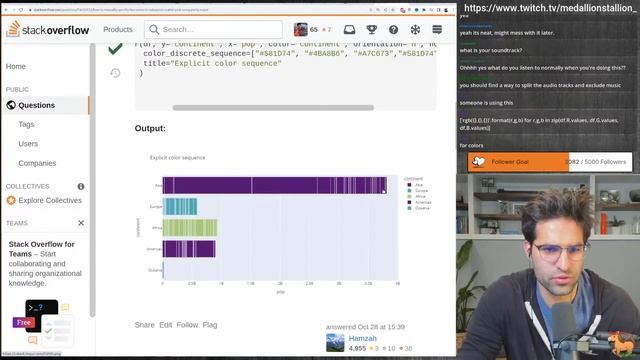Open Tags in the sidebar
640x360 pixels.
pyautogui.click(x=26, y=124)
